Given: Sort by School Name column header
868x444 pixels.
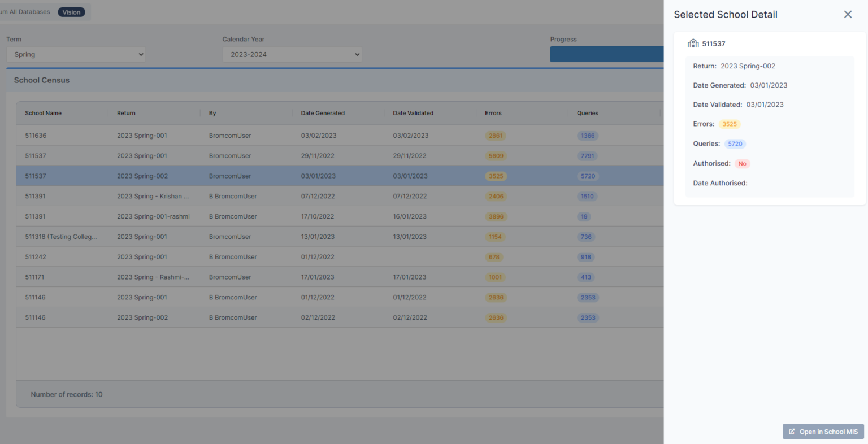Looking at the screenshot, I should [44, 113].
